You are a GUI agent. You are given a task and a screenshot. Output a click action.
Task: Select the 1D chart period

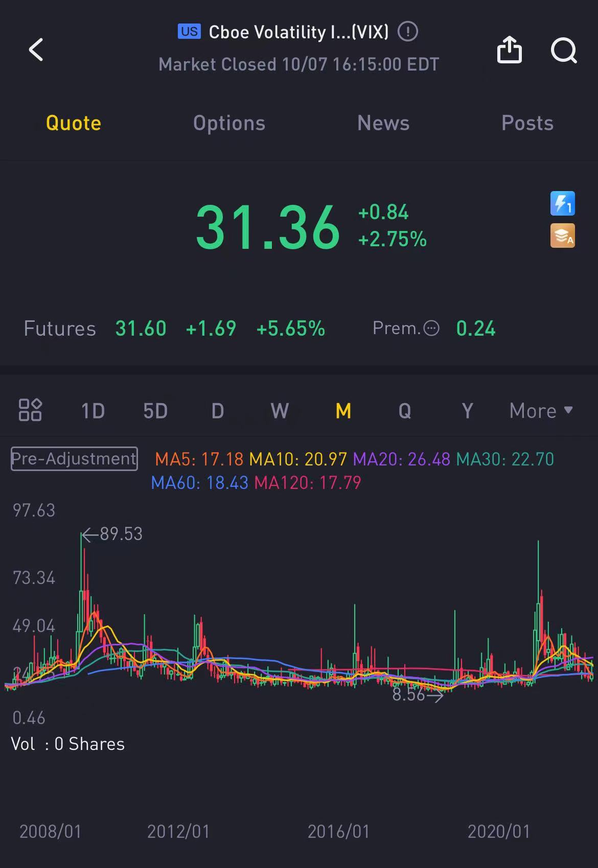click(x=93, y=411)
